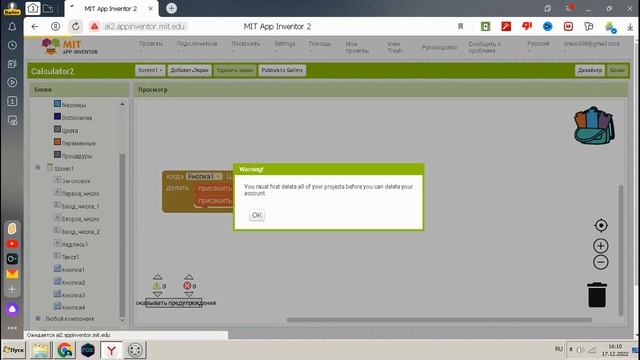Click the Пуск start button

[13, 350]
